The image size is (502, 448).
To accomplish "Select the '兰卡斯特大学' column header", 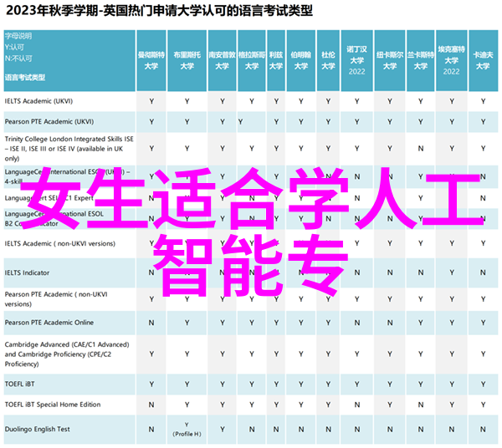I will [421, 61].
